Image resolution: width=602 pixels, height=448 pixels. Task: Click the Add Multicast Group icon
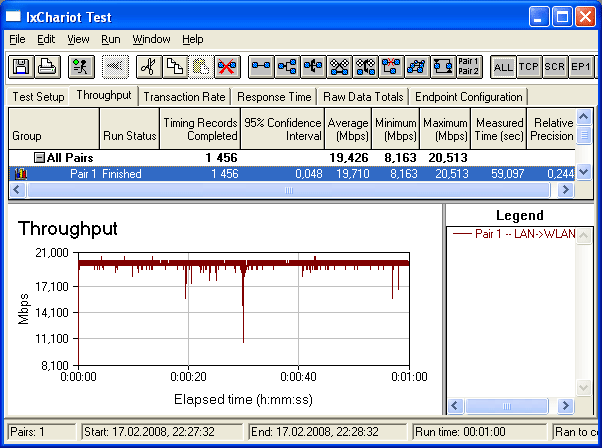click(x=287, y=67)
